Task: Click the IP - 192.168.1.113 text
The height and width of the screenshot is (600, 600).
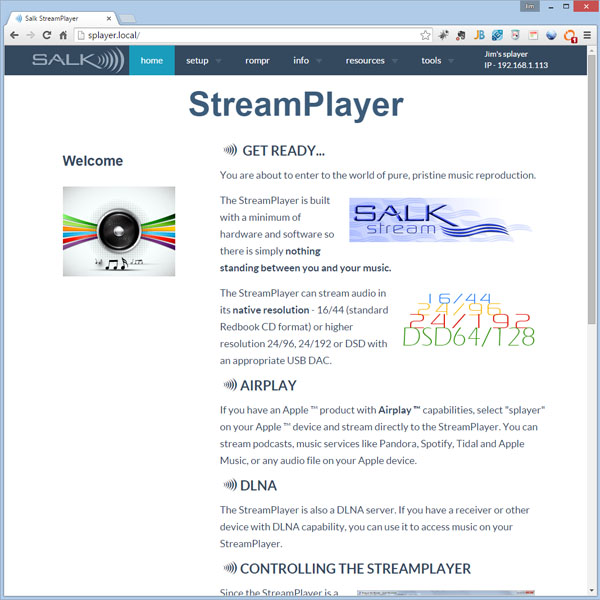Action: [x=516, y=65]
